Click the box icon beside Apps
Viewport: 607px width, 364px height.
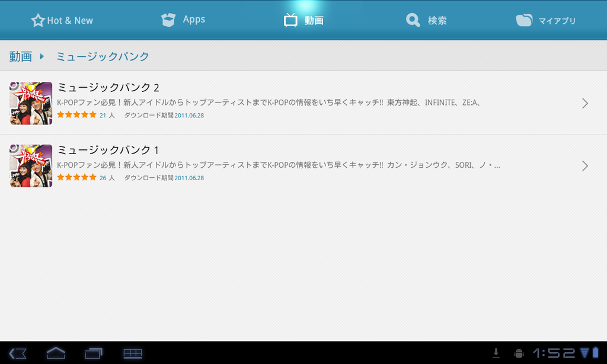tap(168, 20)
